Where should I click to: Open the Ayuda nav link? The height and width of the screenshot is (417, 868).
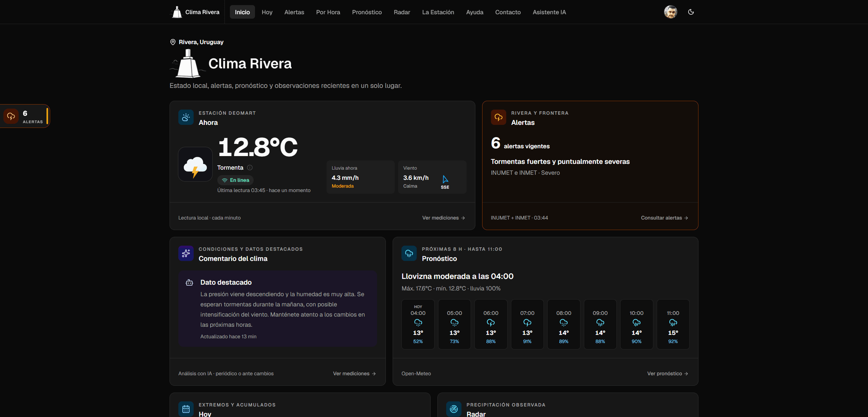(474, 12)
